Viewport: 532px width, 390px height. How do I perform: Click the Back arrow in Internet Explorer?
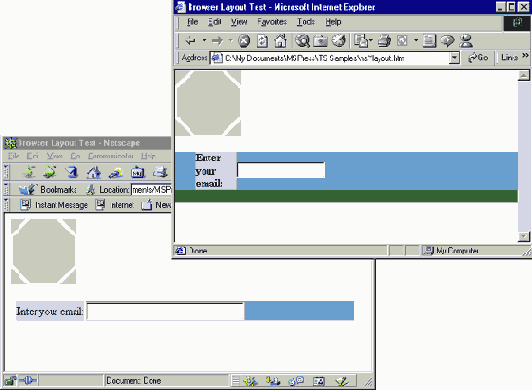pyautogui.click(x=190, y=41)
